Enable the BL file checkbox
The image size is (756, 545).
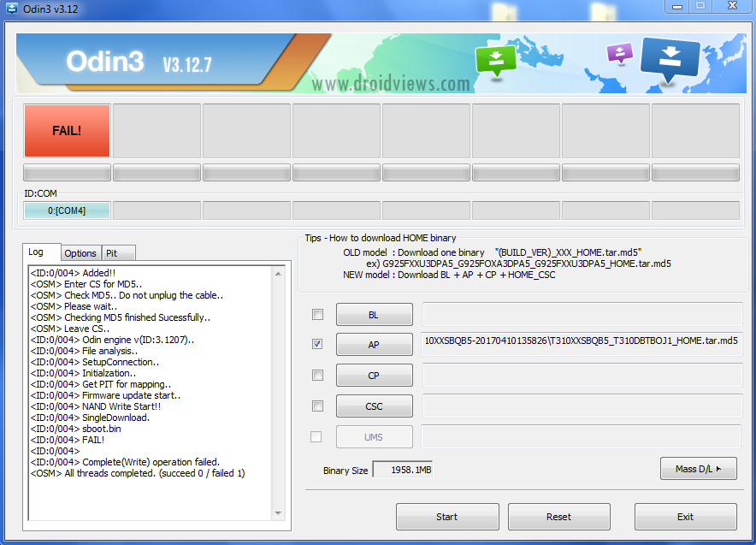point(317,314)
